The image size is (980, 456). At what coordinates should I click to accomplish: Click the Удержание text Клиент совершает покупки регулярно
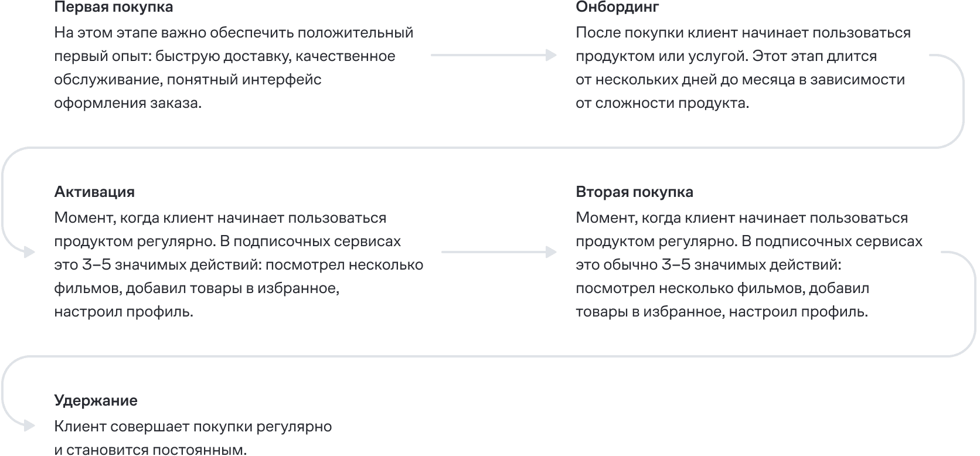(193, 427)
